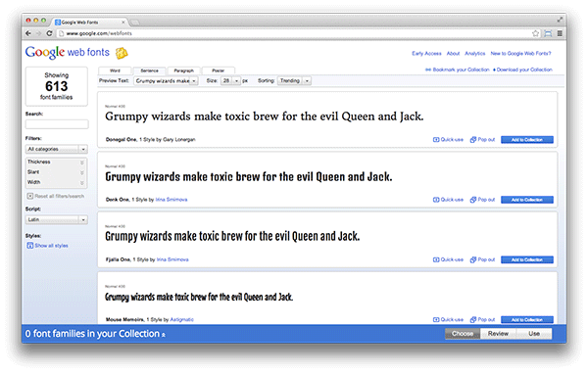Click the browser forward arrow
This screenshot has width=588, height=373.
(38, 33)
